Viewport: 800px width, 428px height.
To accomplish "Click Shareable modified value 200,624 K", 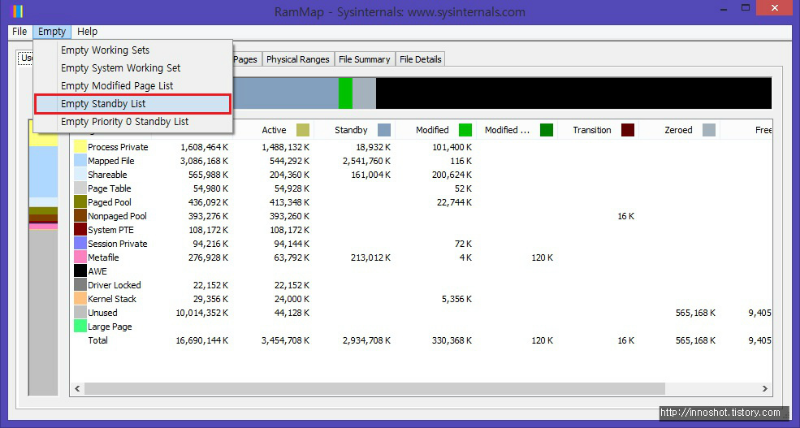I will 452,174.
